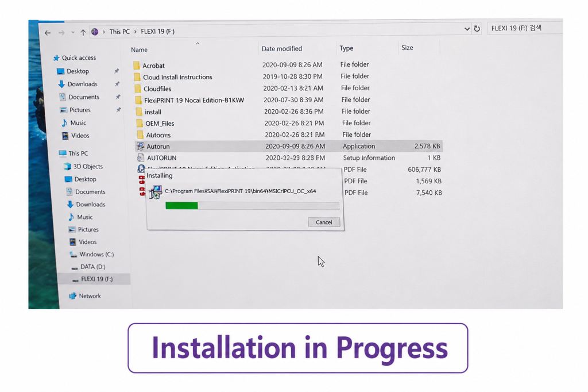Click This PC in the address bar
This screenshot has height=392, width=588.
point(119,32)
